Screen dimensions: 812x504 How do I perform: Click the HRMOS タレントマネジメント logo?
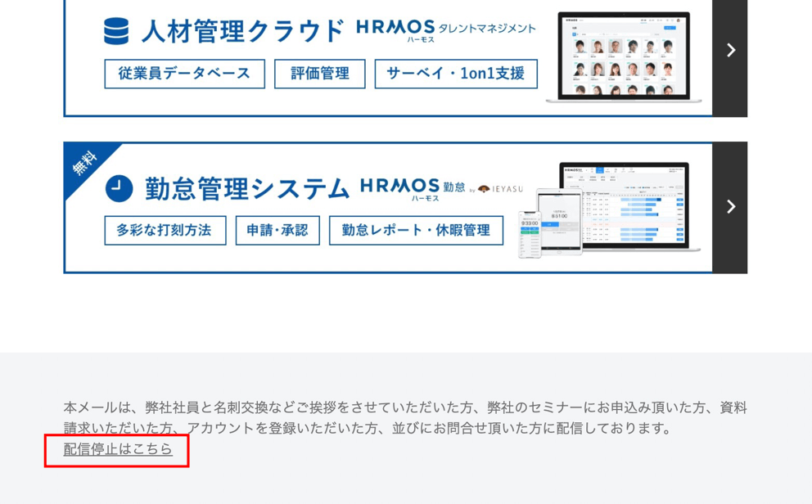445,29
